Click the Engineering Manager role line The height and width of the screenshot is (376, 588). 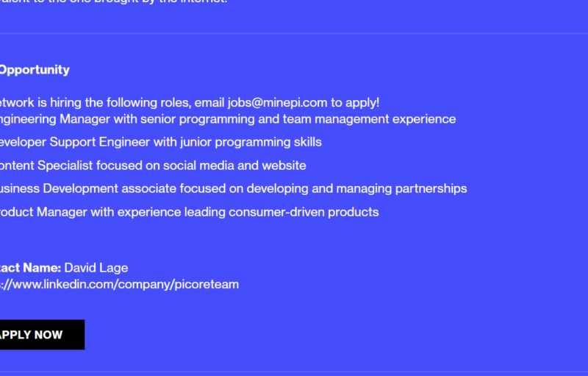pyautogui.click(x=228, y=119)
